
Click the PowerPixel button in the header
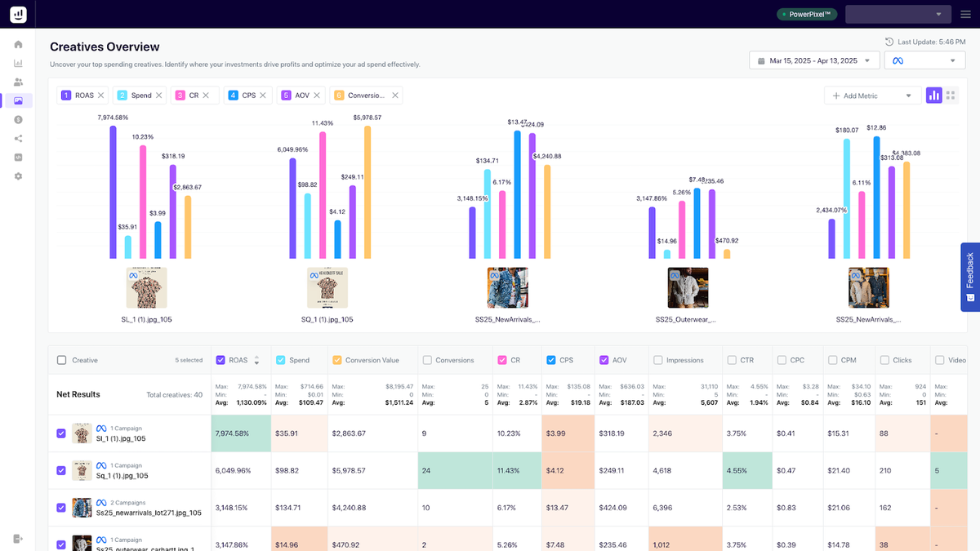click(807, 14)
